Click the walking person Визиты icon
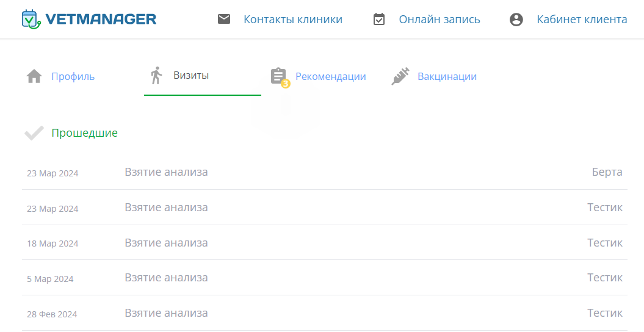644x332 pixels. 156,76
